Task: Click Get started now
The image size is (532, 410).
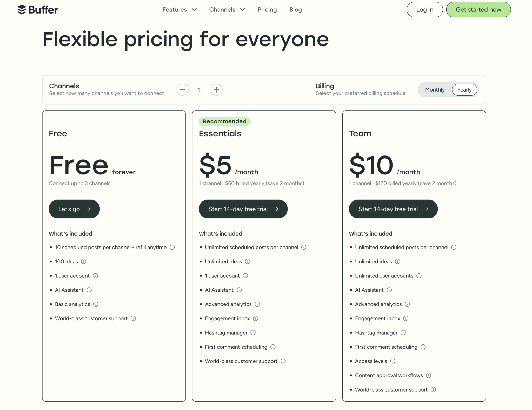Action: (478, 9)
